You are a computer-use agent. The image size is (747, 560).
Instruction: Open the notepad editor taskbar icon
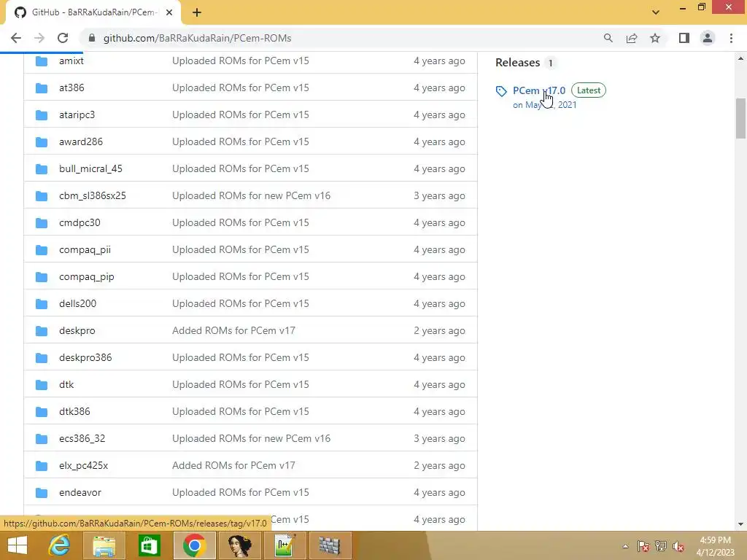285,545
